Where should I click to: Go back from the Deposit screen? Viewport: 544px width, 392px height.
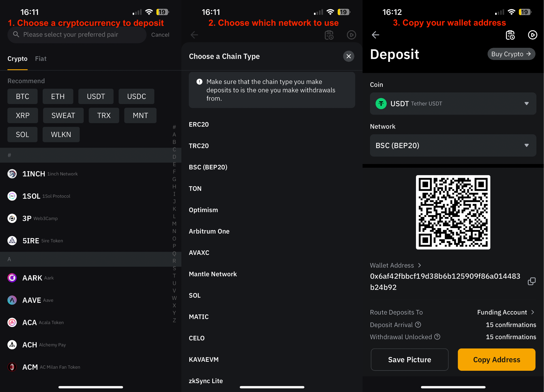tap(375, 35)
